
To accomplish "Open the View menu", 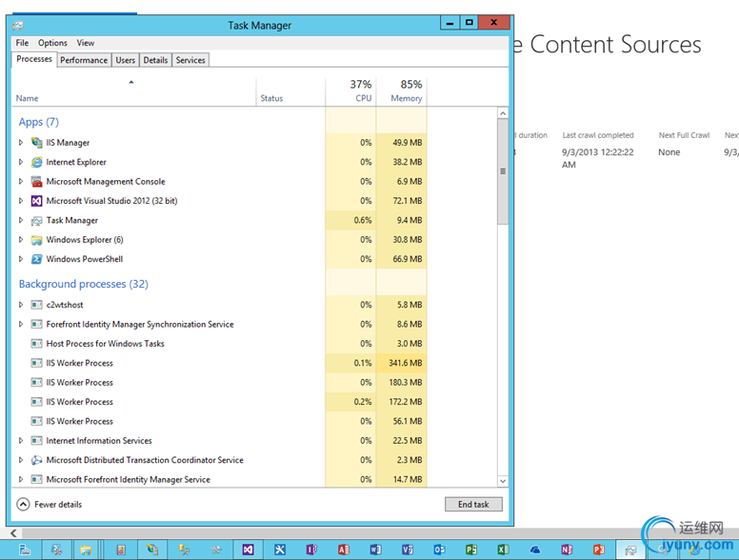I will tap(86, 43).
